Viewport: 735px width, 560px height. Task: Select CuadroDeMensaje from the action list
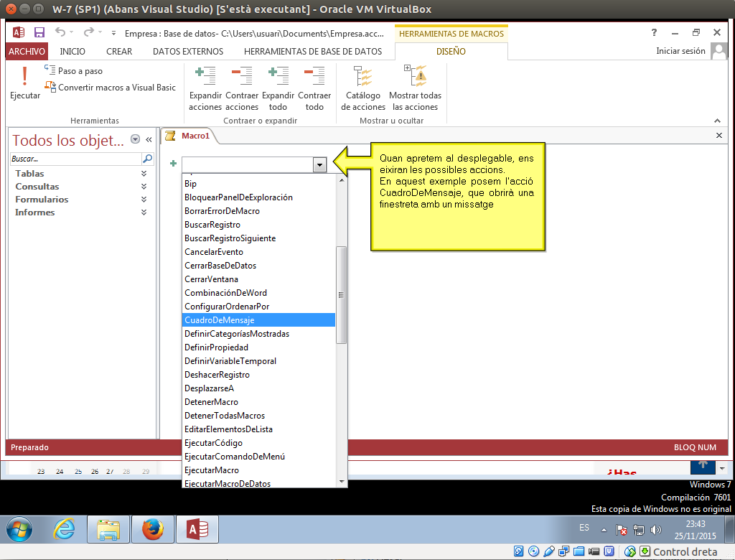[258, 320]
